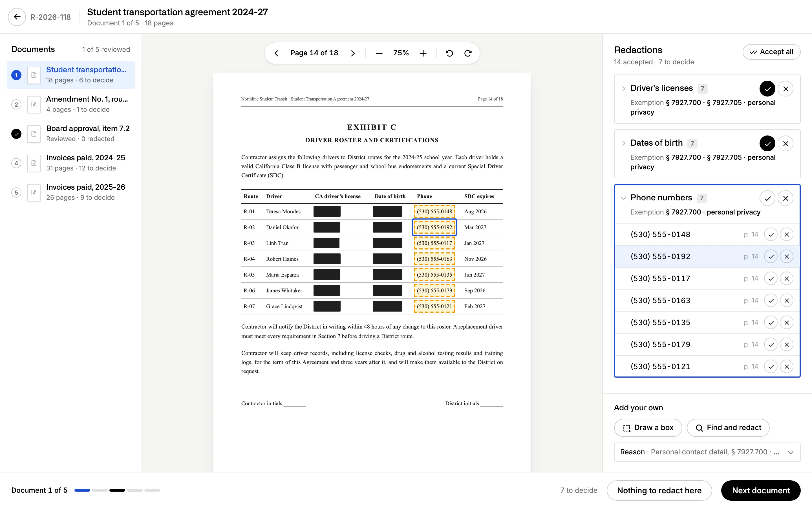Image resolution: width=812 pixels, height=508 pixels.
Task: Reject redaction for (530) 555-0192
Action: click(787, 256)
